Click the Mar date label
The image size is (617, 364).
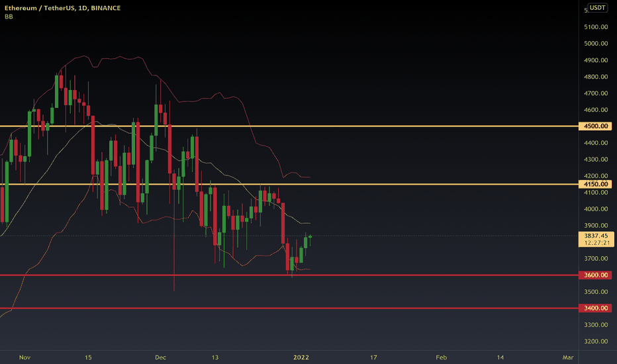coord(568,357)
